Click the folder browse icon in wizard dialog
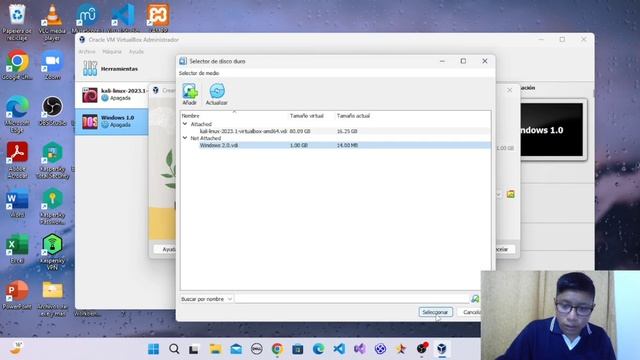The height and width of the screenshot is (360, 640). click(x=511, y=194)
